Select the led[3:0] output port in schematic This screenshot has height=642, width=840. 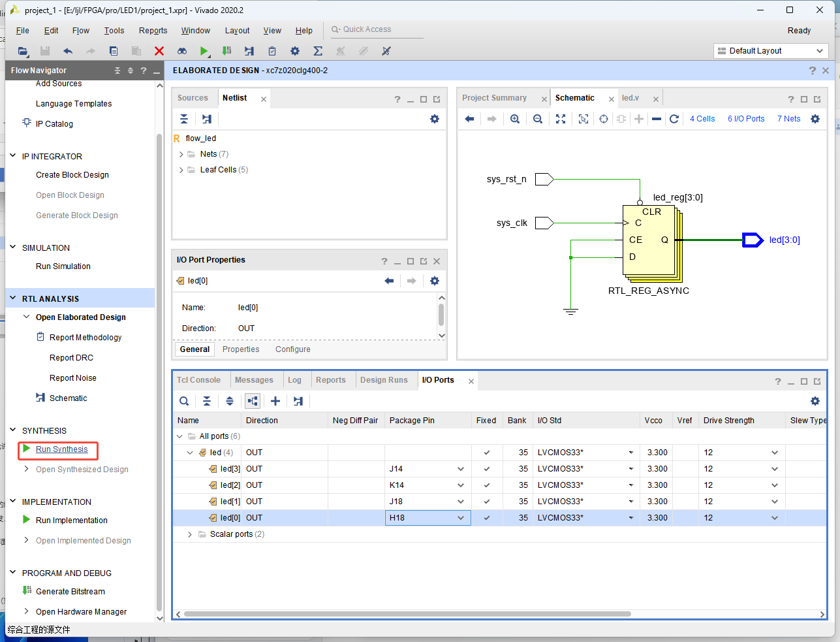753,240
